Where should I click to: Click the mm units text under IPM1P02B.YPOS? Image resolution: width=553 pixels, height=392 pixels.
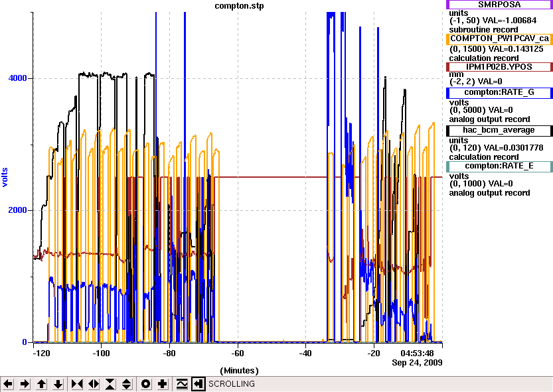click(x=456, y=74)
